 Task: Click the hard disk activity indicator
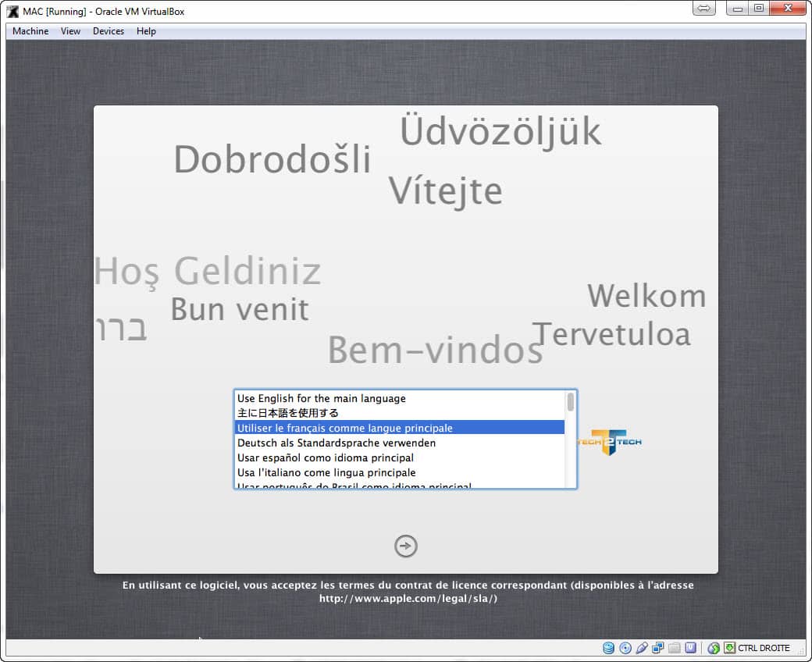(x=608, y=647)
